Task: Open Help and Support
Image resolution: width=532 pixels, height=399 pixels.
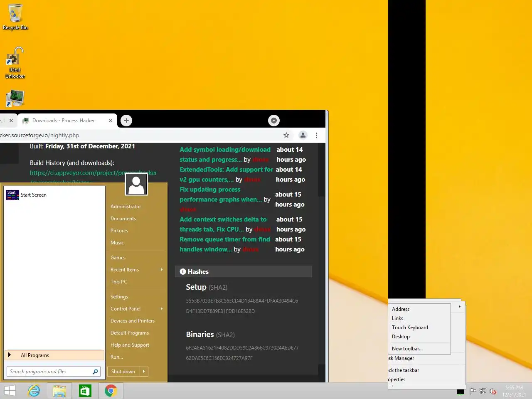Action: click(x=130, y=345)
